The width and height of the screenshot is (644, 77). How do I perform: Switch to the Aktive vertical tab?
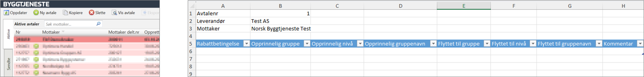pyautogui.click(x=8, y=34)
